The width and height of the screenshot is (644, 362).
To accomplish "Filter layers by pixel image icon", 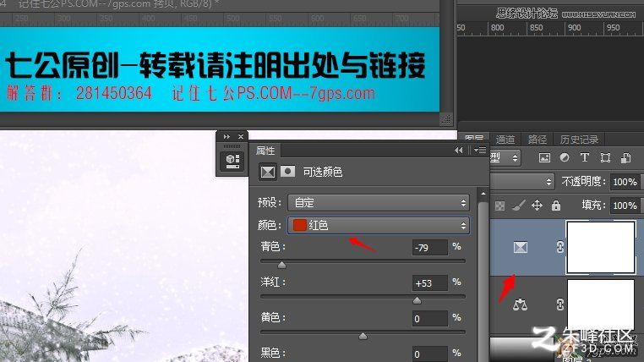I will tap(544, 158).
